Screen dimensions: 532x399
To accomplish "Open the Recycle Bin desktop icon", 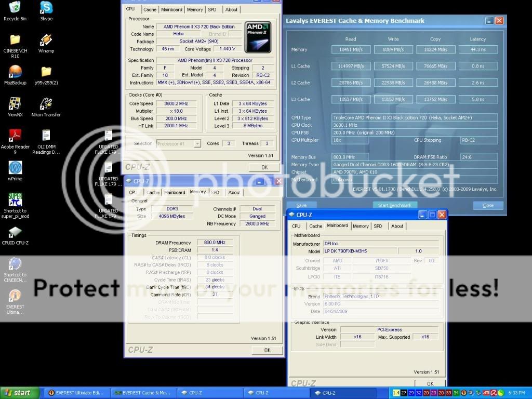I will (x=15, y=11).
